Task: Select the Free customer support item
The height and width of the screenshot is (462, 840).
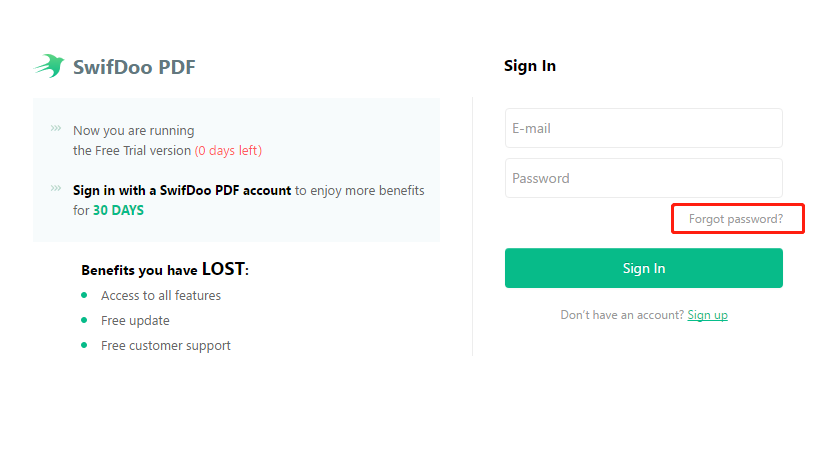Action: [x=166, y=346]
